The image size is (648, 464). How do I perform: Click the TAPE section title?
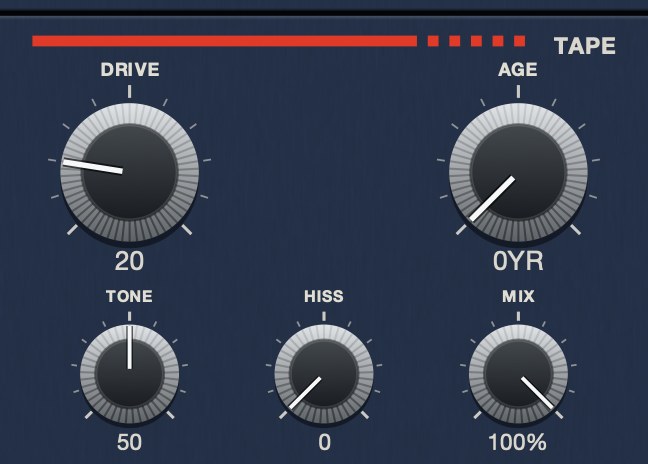point(585,46)
